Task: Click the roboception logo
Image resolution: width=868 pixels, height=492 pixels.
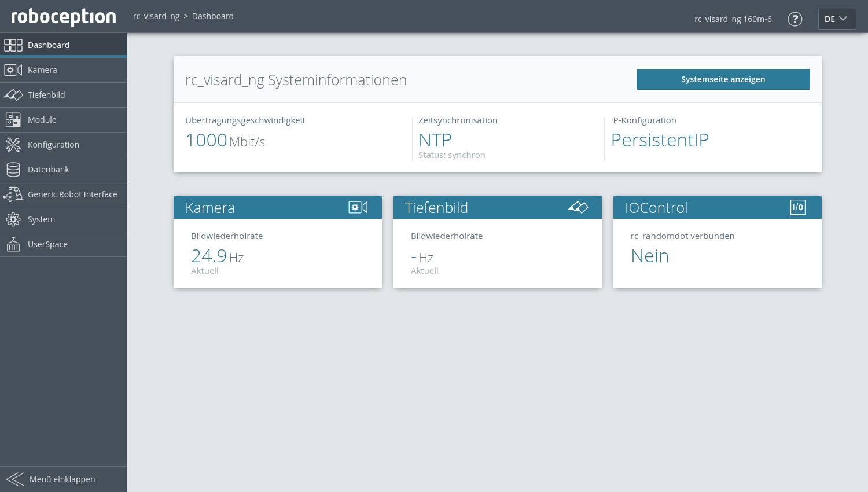Action: pyautogui.click(x=62, y=17)
